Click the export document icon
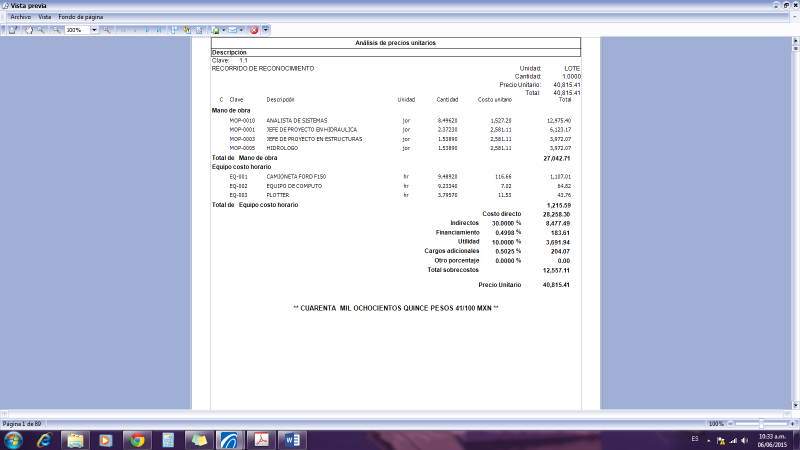This screenshot has height=450, width=800. click(x=214, y=30)
